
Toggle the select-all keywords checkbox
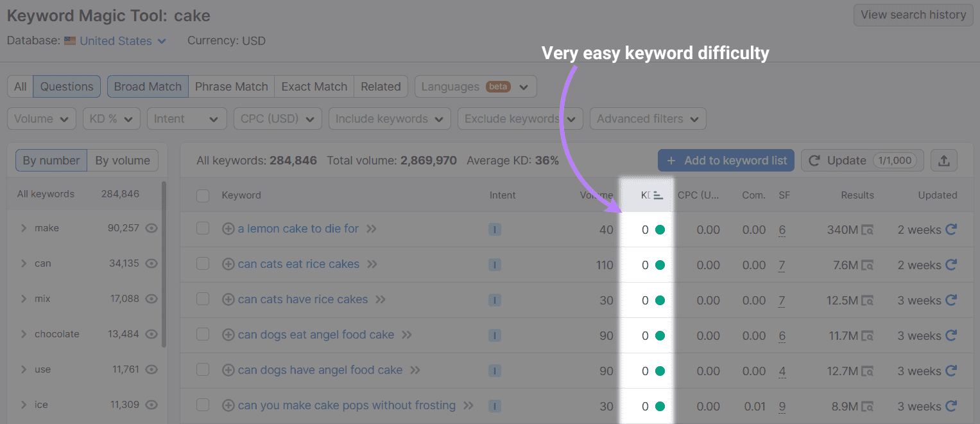[203, 195]
